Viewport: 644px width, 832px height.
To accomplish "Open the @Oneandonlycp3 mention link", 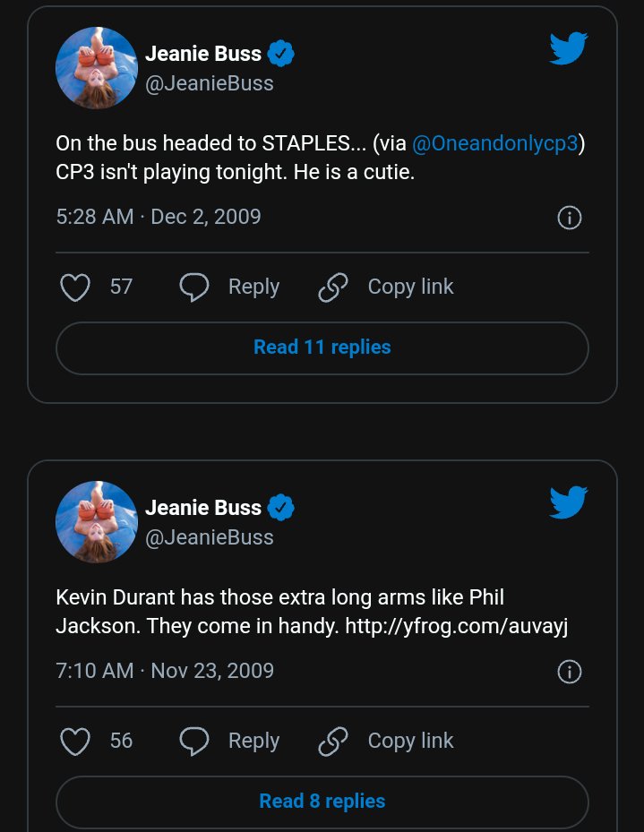I will [x=494, y=144].
